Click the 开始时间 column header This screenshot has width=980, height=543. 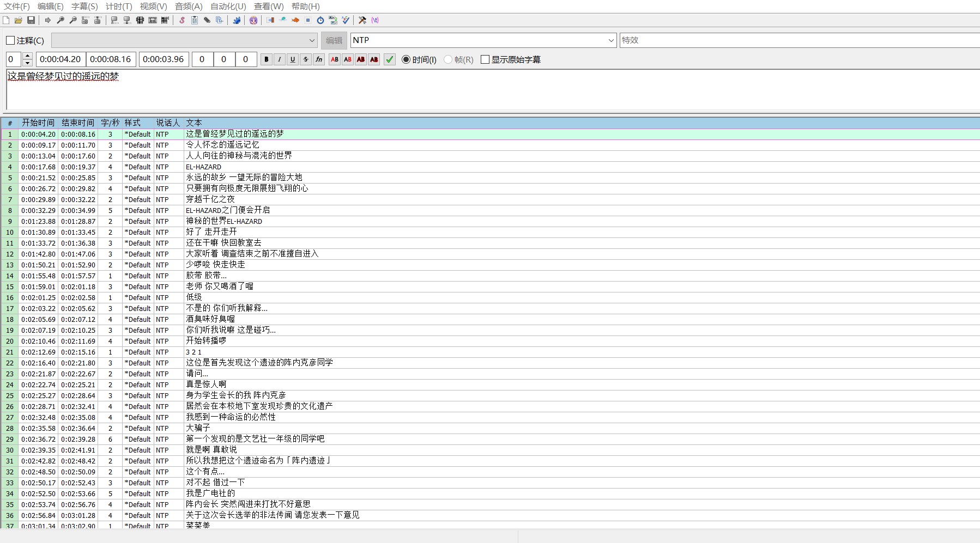tap(38, 123)
